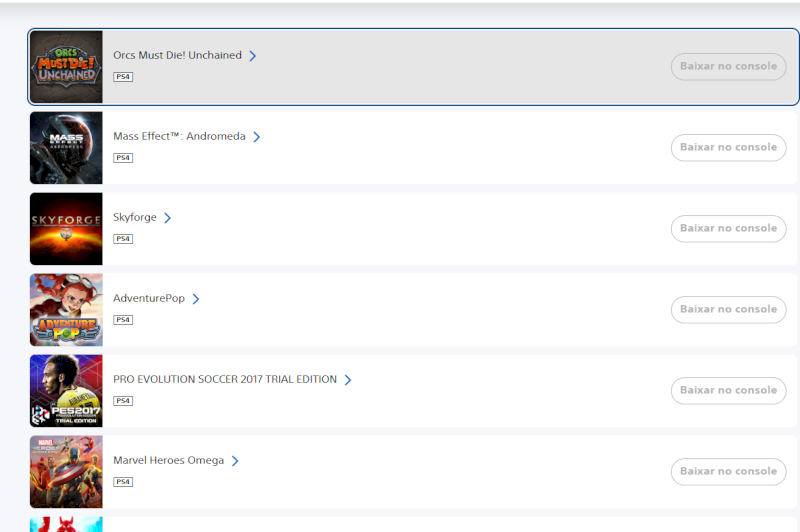Click the chevron next to Marvel Heroes Omega
The height and width of the screenshot is (532, 800).
[235, 461]
